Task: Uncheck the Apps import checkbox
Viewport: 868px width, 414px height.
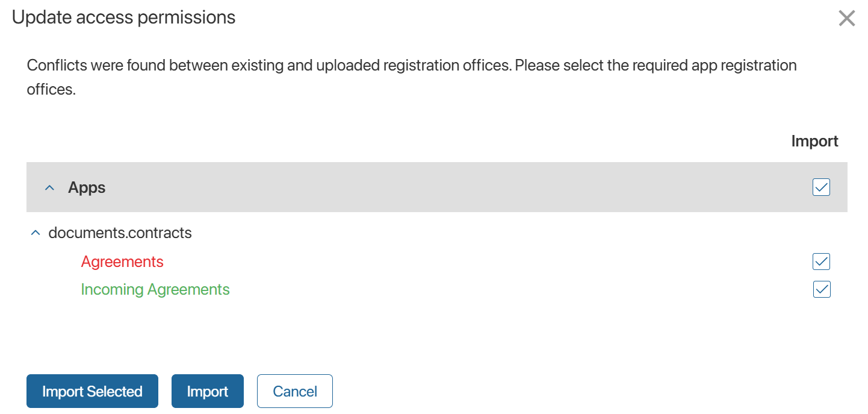Action: (821, 187)
